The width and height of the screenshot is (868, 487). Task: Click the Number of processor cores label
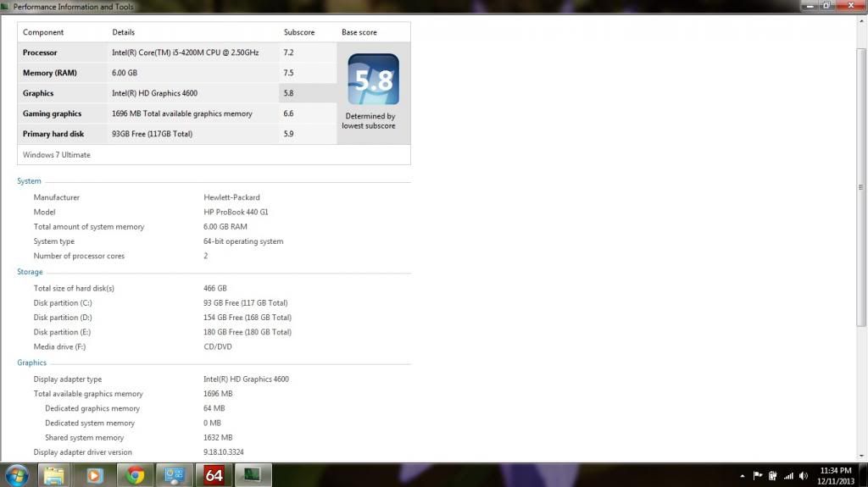pos(79,256)
